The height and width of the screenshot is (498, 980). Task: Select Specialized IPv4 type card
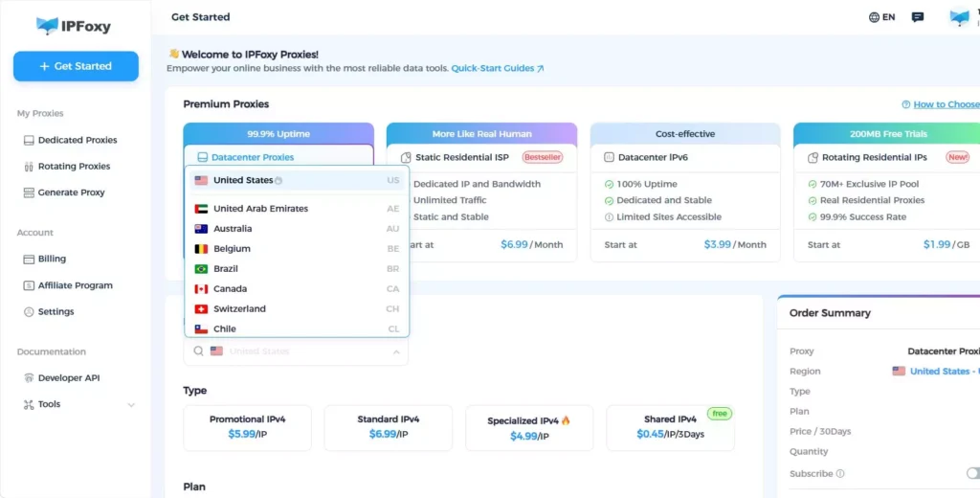coord(529,427)
